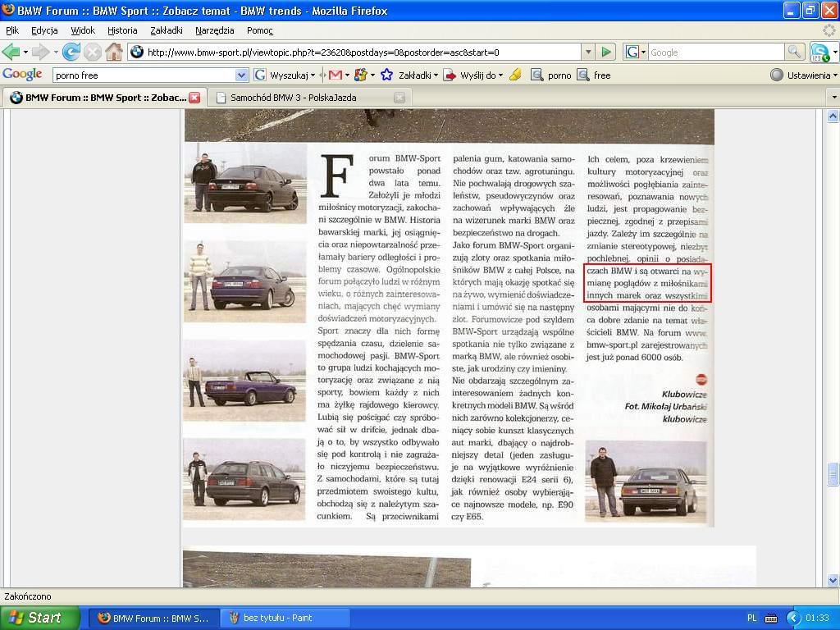Viewport: 840px width, 630px height.
Task: Click the green Go arrow beside the URL
Action: (606, 52)
